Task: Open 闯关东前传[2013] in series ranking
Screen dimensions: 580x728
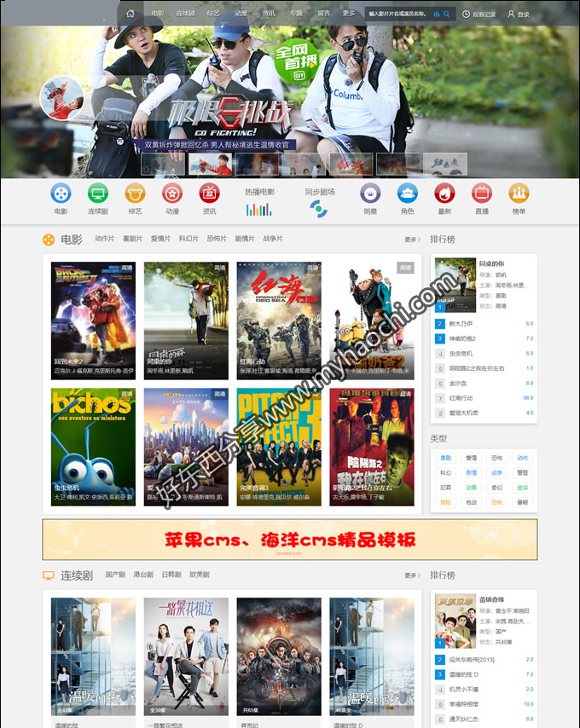Action: pos(472,659)
